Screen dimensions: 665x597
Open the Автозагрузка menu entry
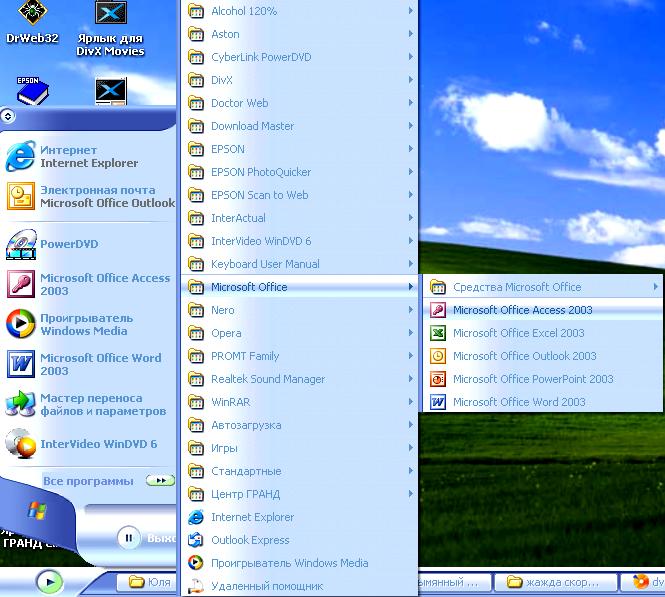pyautogui.click(x=299, y=425)
